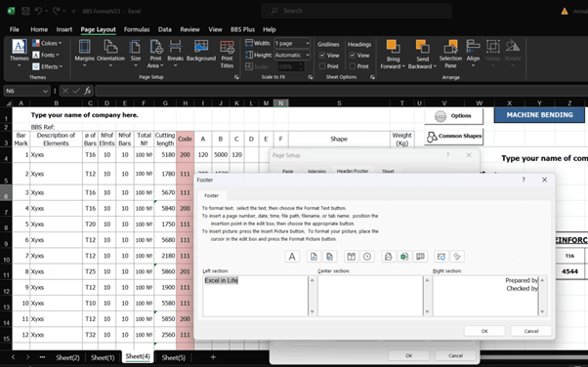Click the Common Shapes button
This screenshot has width=588, height=367.
tap(454, 136)
